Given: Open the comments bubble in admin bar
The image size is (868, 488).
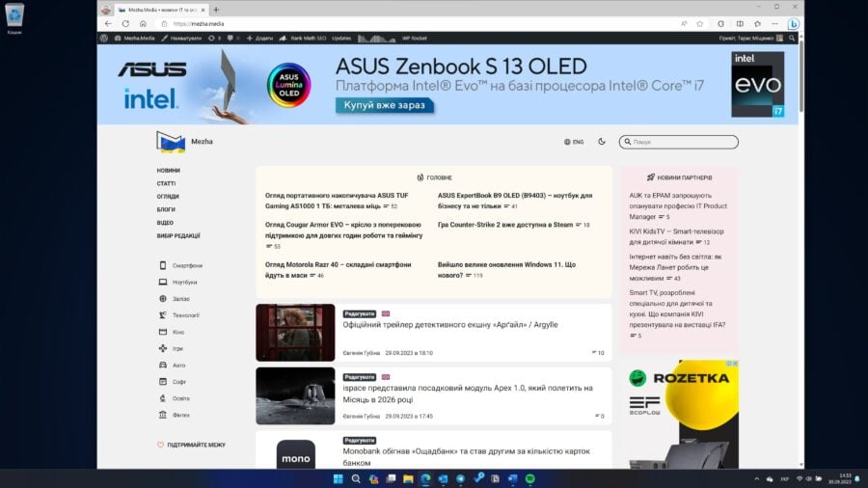Looking at the screenshot, I should [x=233, y=39].
